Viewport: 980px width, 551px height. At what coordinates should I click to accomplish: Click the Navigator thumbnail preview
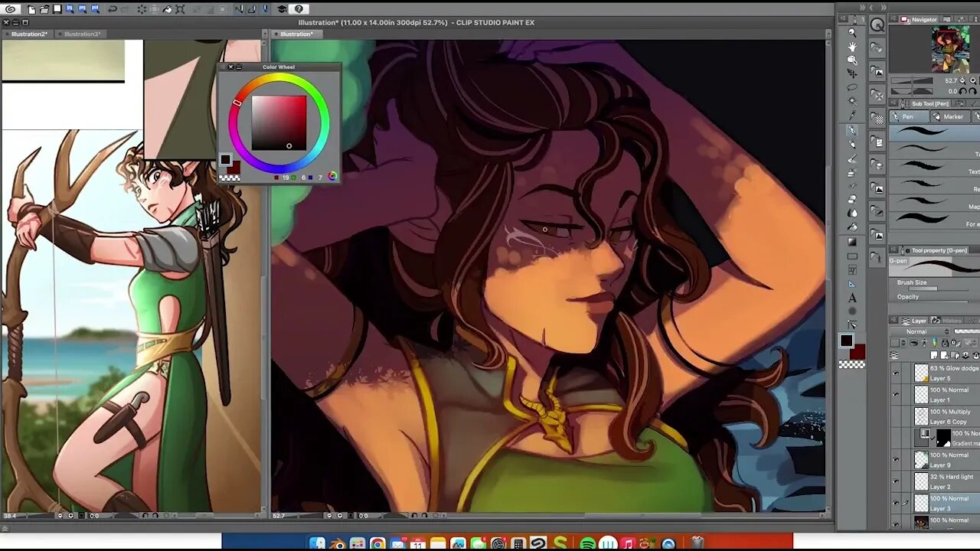(950, 50)
